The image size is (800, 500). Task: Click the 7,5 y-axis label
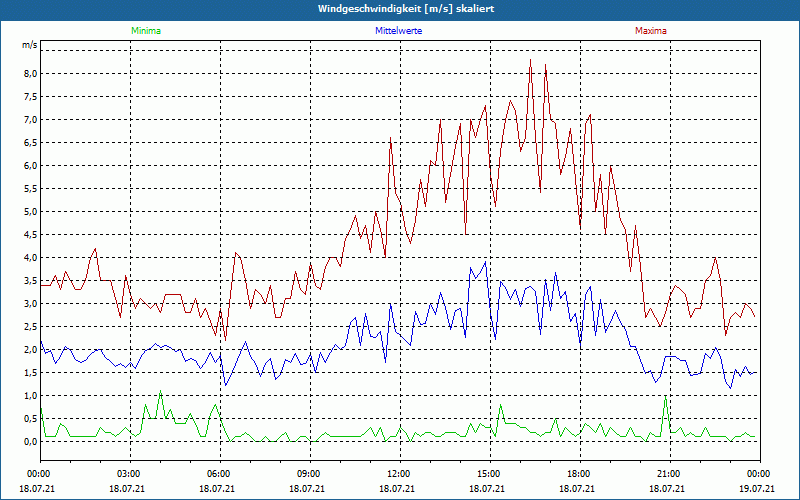31,96
